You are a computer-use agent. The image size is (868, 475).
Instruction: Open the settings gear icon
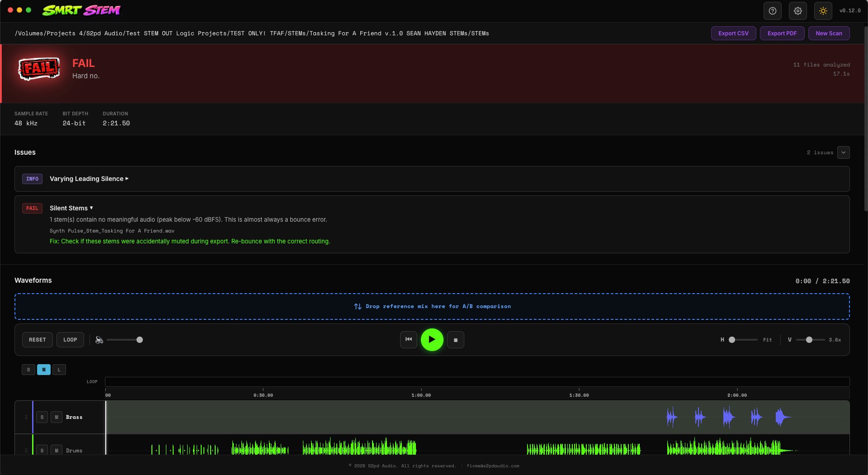797,11
